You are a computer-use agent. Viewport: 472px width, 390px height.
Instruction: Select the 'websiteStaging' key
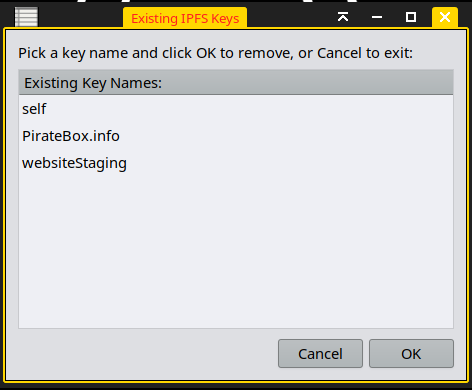(236, 163)
